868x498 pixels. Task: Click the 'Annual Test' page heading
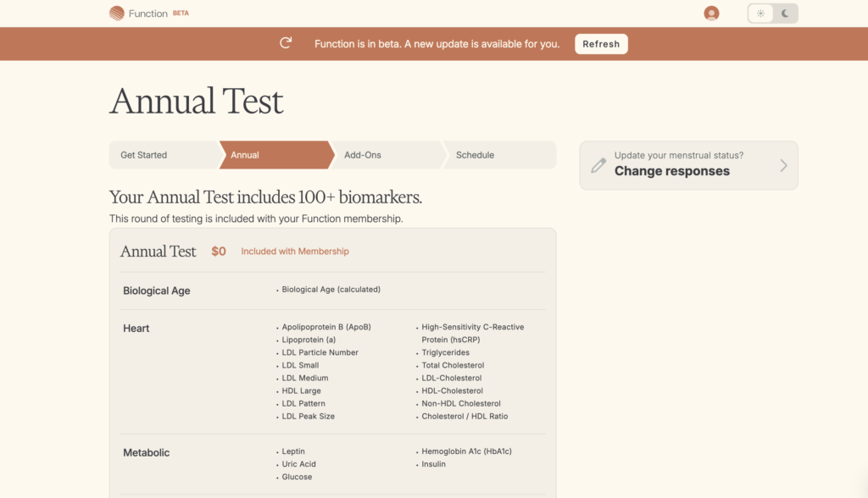[196, 102]
